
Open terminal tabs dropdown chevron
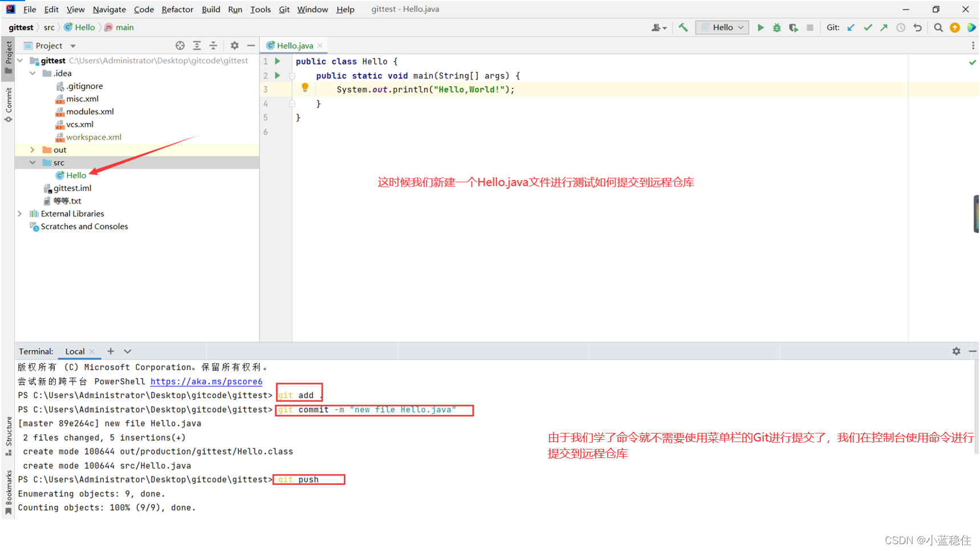[x=128, y=351]
